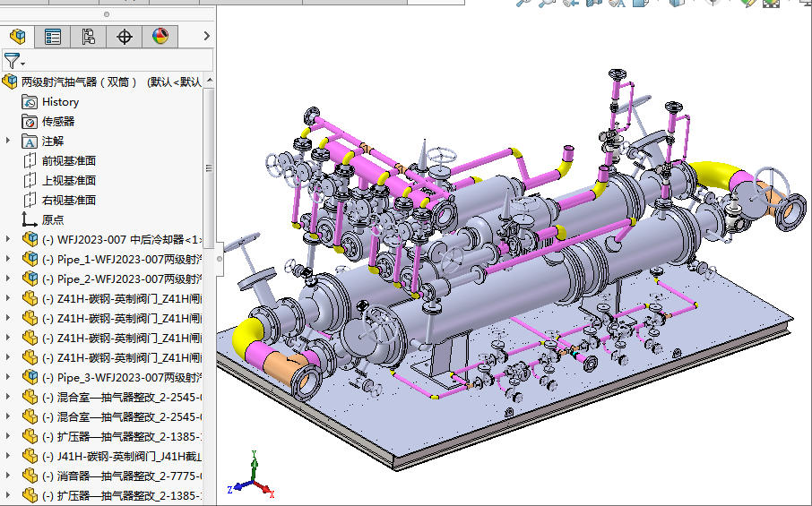Expand the Pipe_1-WFJ2023-007 node
The width and height of the screenshot is (812, 506).
click(x=8, y=259)
